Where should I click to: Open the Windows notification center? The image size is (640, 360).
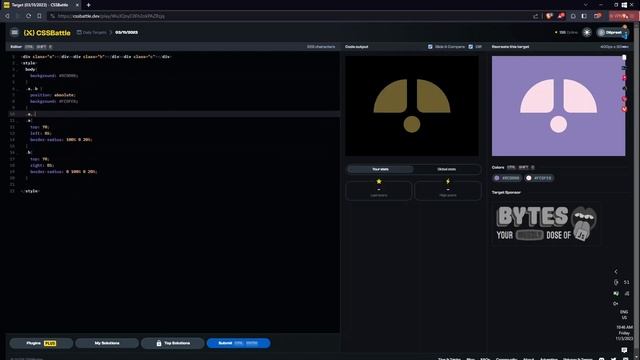624,350
